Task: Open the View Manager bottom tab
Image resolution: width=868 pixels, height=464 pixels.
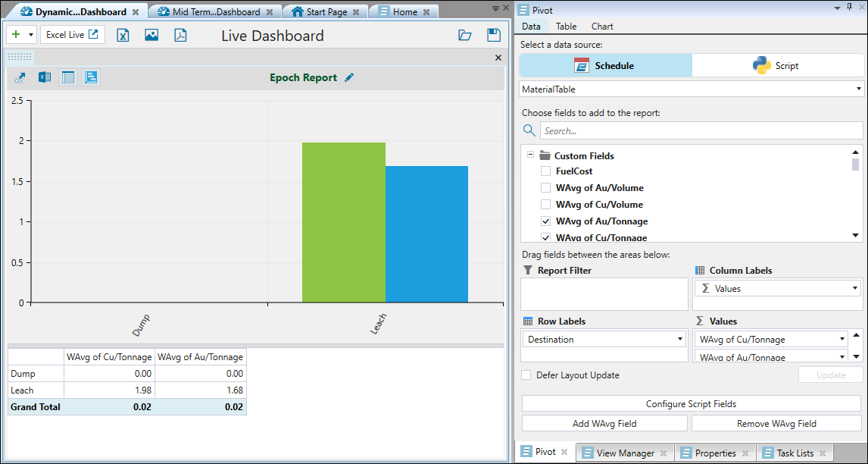Action: (x=624, y=453)
